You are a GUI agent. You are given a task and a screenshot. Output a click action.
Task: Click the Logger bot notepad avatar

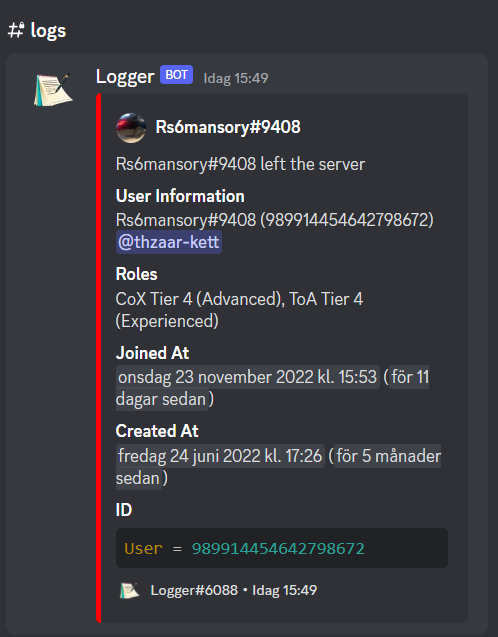click(53, 90)
